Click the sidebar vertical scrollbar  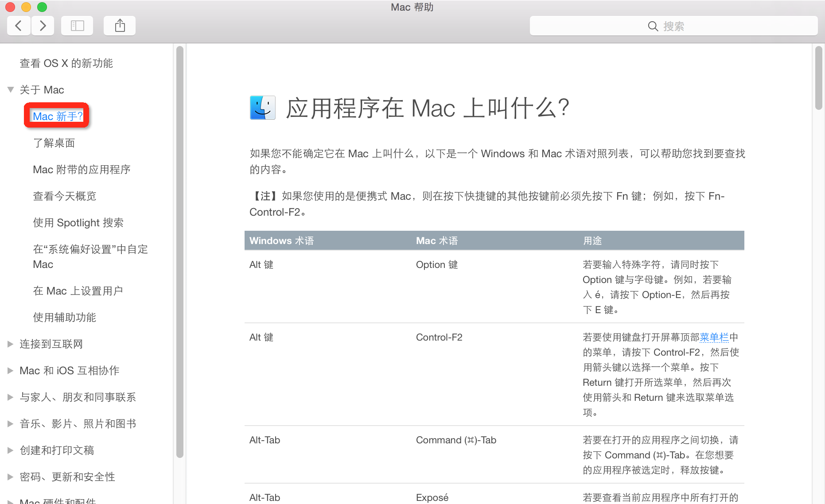click(x=180, y=252)
